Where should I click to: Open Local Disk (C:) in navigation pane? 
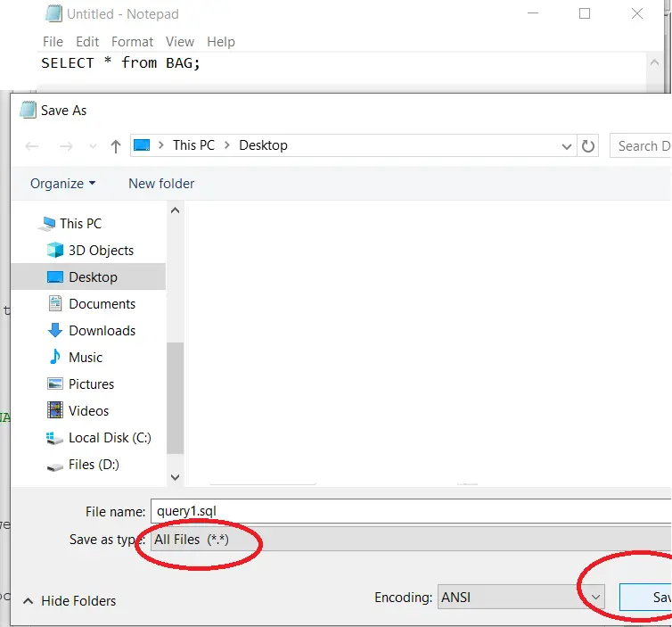coord(110,437)
